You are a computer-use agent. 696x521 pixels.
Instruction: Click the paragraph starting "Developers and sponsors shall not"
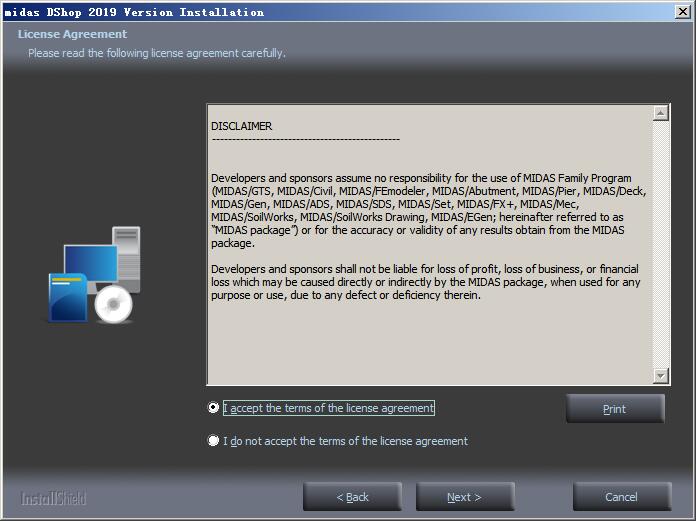tap(425, 282)
